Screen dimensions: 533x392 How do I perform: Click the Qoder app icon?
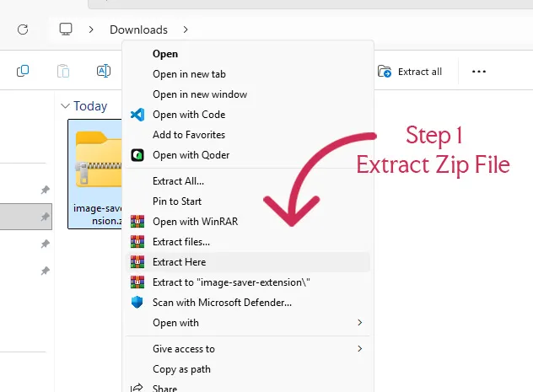coord(137,155)
